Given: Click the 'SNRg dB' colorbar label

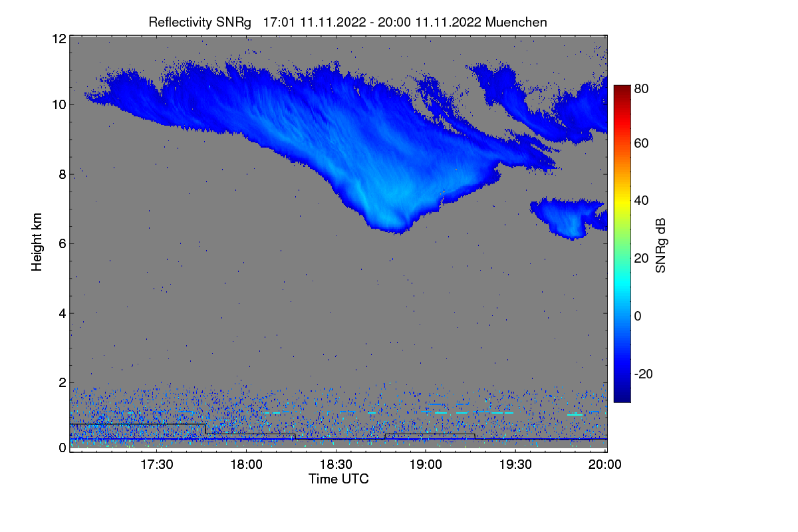Looking at the screenshot, I should click(x=661, y=245).
